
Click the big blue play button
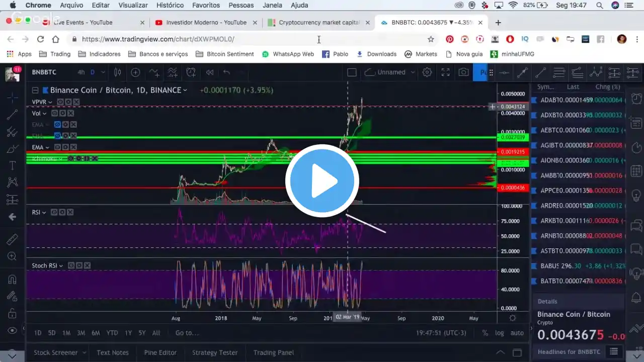pos(322,181)
